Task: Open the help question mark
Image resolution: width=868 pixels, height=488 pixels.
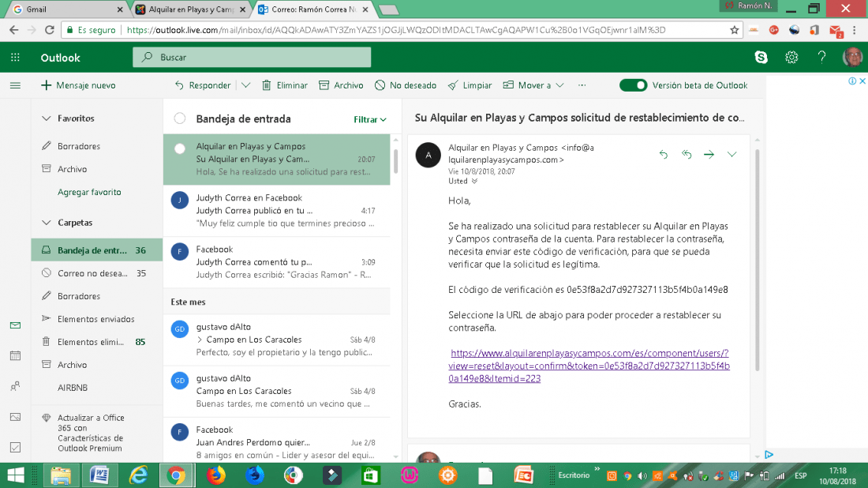Action: pyautogui.click(x=821, y=57)
